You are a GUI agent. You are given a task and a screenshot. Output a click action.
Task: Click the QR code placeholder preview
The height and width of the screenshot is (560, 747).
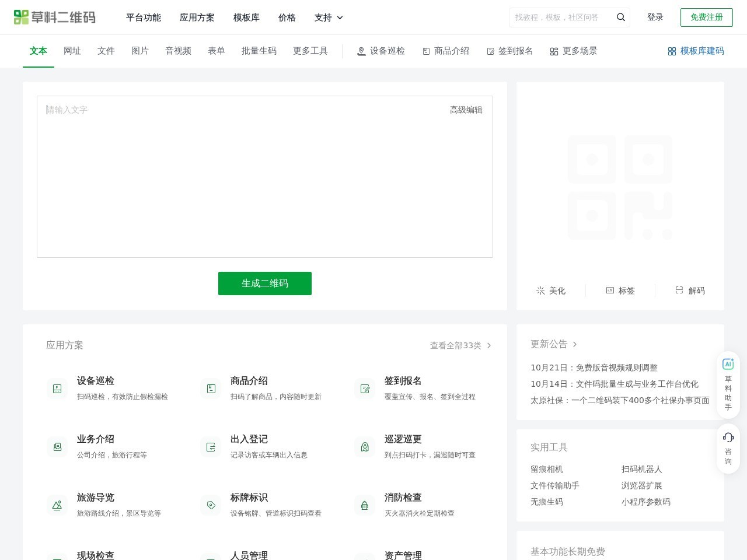click(620, 188)
